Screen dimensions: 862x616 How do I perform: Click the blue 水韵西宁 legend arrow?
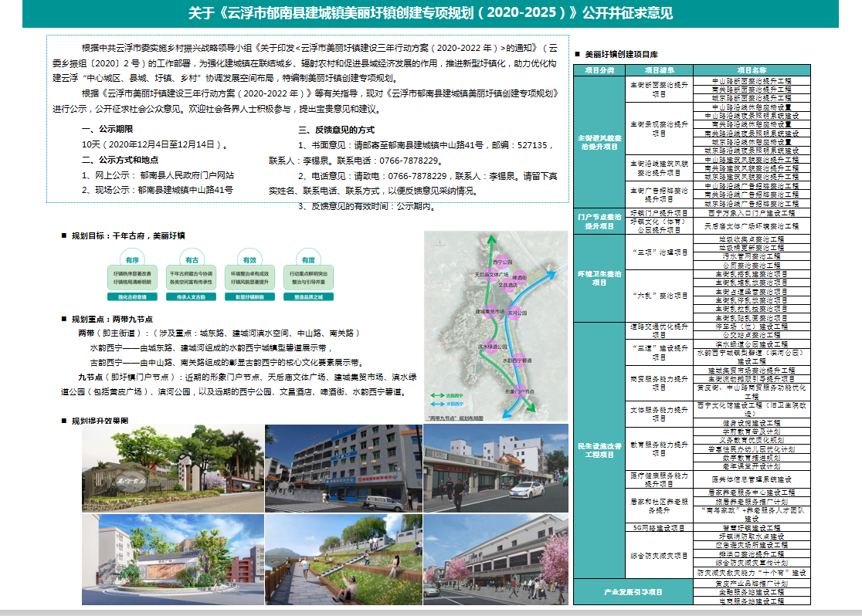438,404
